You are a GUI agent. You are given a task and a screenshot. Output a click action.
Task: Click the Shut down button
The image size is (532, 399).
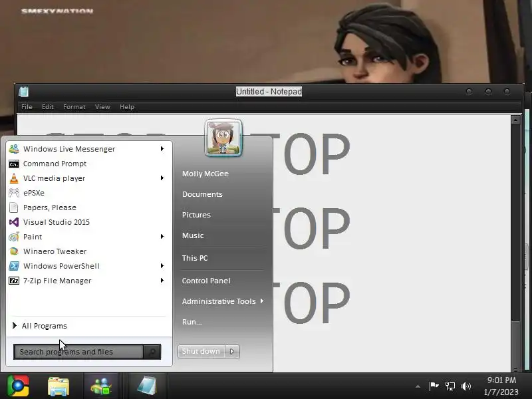[201, 351]
